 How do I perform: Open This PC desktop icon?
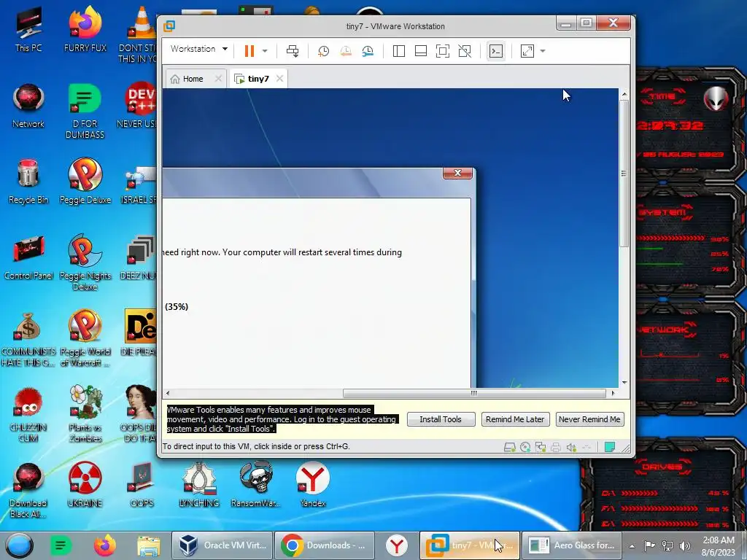[x=28, y=31]
